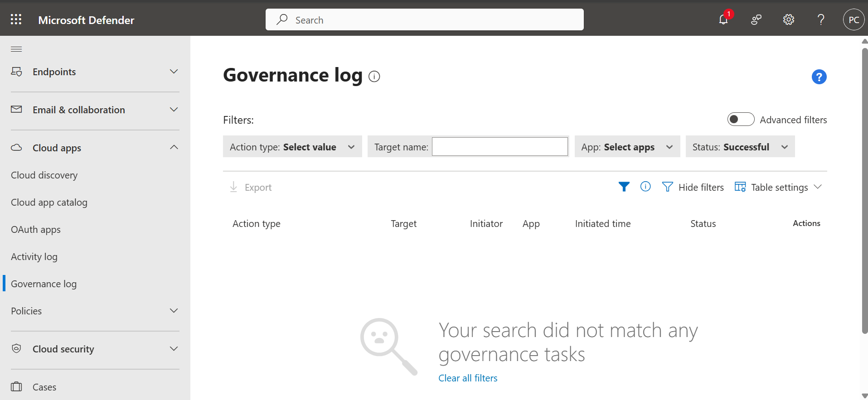Open the App Select apps dropdown
Viewport: 868px width, 400px height.
click(627, 146)
